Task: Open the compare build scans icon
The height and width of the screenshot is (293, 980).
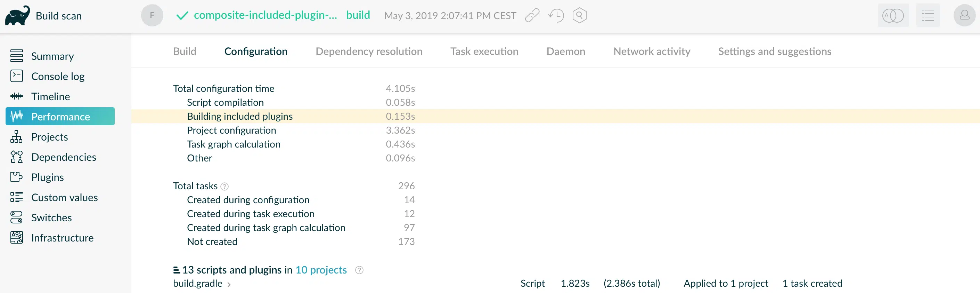Action: coord(893,16)
